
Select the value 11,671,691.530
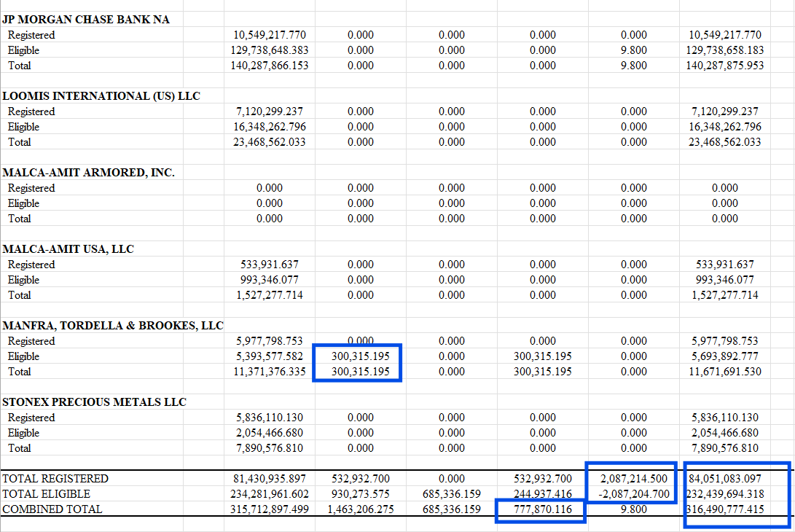pos(724,372)
